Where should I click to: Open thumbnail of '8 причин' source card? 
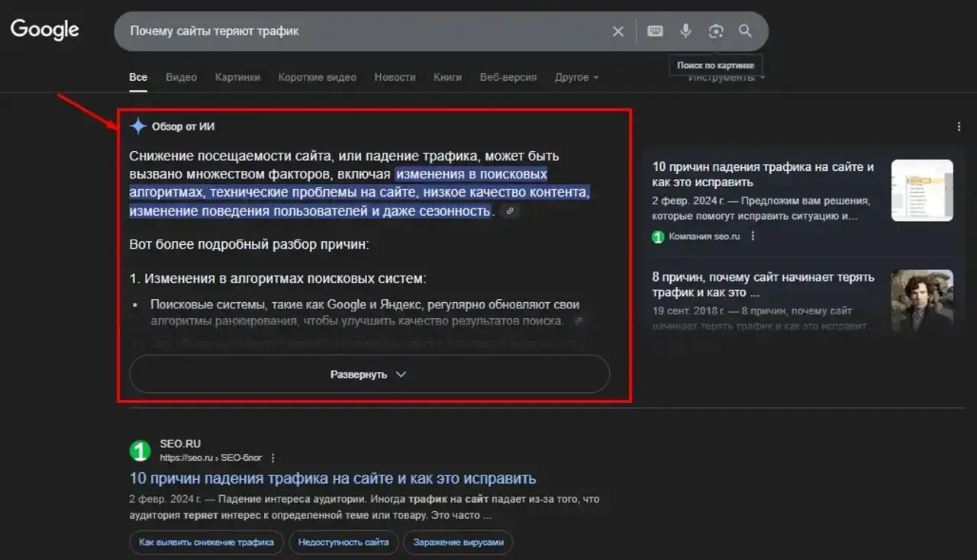(922, 300)
